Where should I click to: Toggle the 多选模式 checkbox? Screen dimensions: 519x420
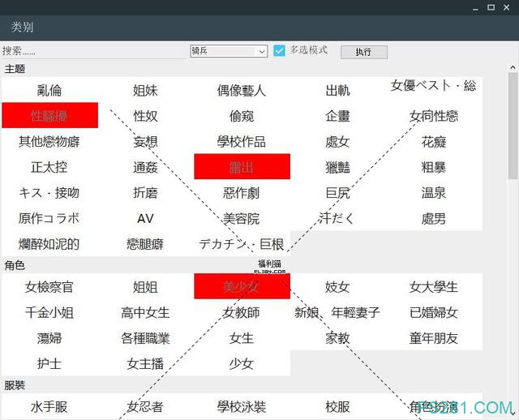point(280,50)
